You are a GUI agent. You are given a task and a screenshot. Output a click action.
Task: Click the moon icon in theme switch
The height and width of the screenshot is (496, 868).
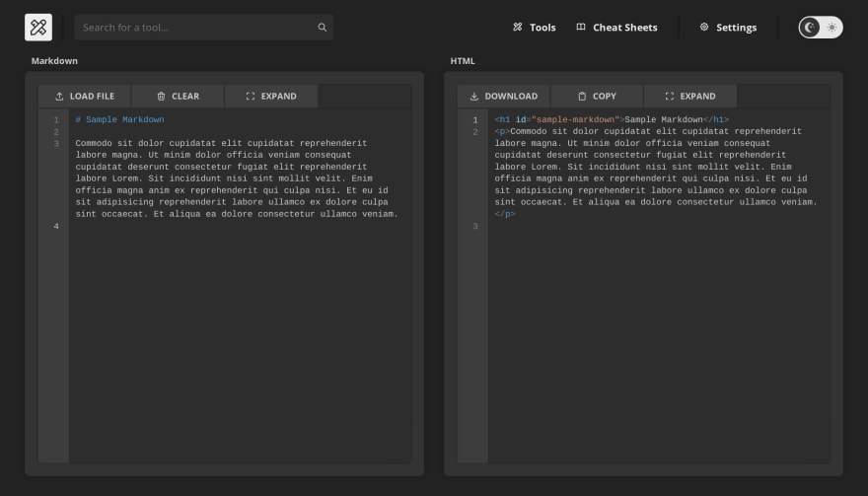[810, 28]
